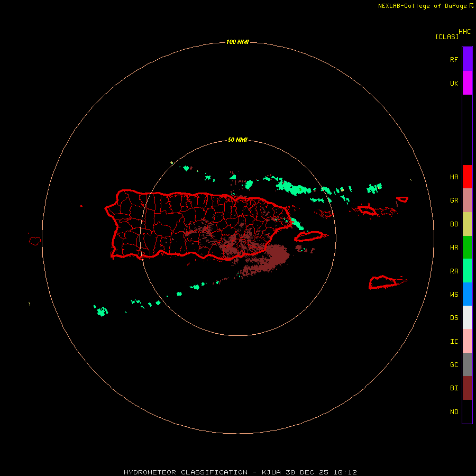Image resolution: width=476 pixels, height=476 pixels.
Task: Click the Mona island outline west of Puerto Rico
Action: point(35,241)
